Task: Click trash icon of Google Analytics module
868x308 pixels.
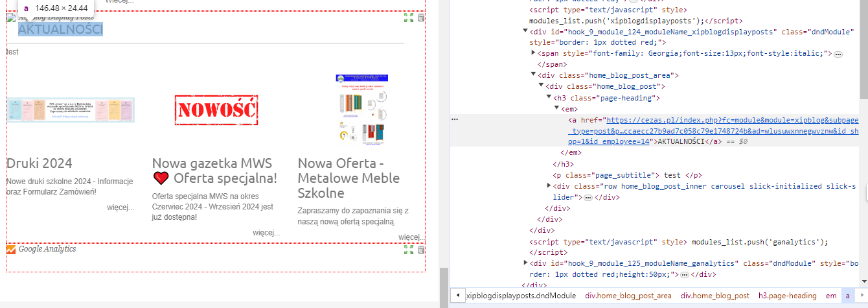Action: coord(421,250)
